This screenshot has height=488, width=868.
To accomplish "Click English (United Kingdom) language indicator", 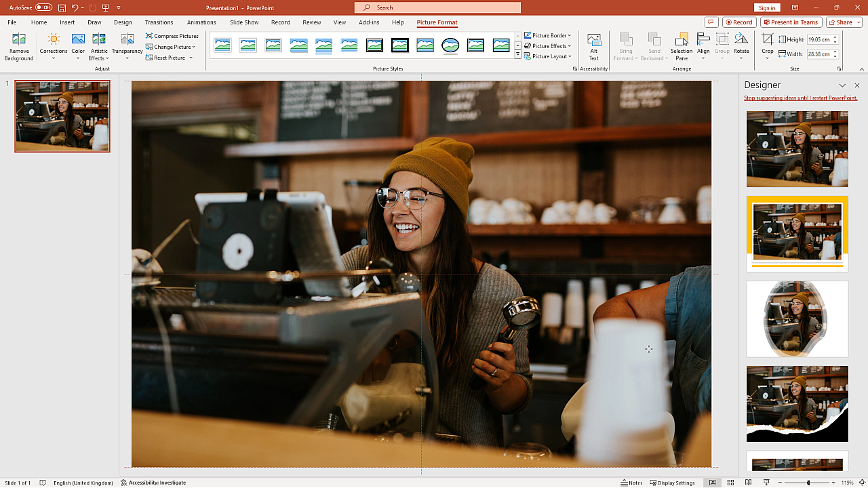I will (x=83, y=483).
